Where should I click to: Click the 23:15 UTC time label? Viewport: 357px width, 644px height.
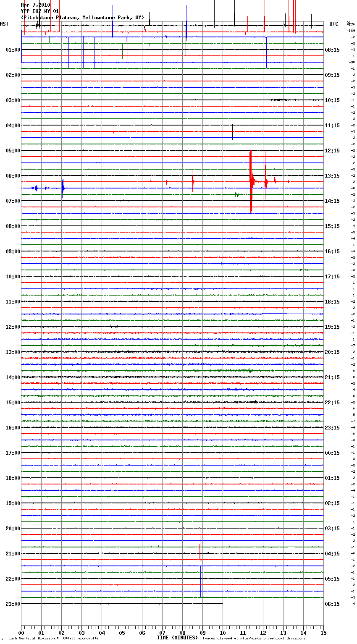click(332, 428)
